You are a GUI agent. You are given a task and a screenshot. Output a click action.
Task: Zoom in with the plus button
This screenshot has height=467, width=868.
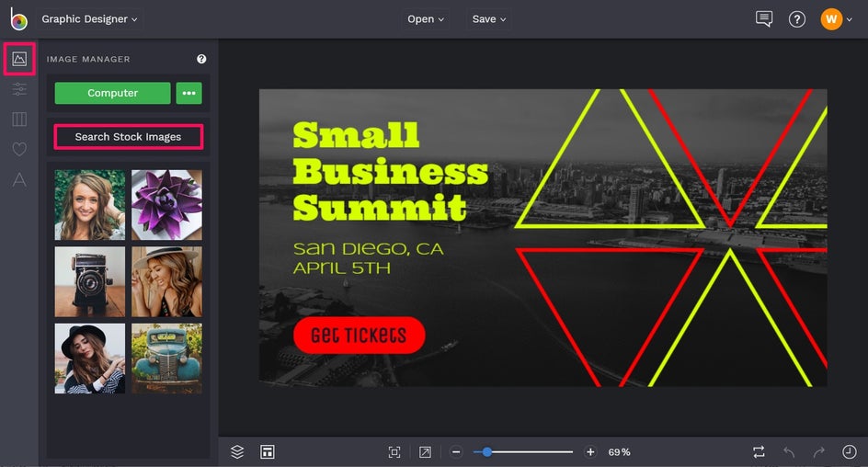coord(590,452)
